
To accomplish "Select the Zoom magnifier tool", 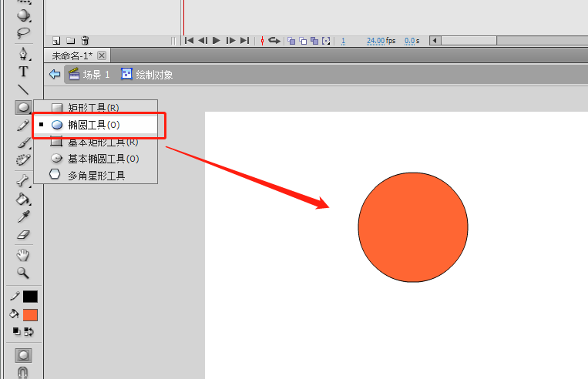I will click(x=23, y=273).
